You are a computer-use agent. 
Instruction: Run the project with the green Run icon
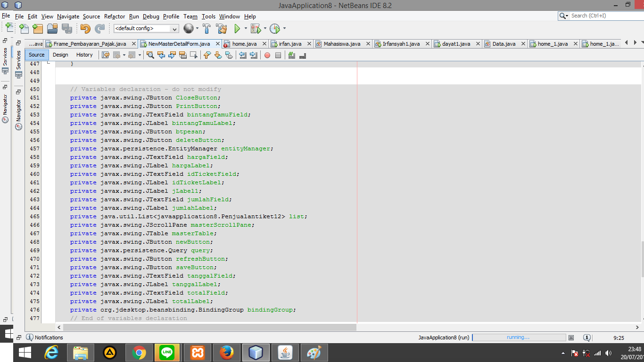pos(236,28)
